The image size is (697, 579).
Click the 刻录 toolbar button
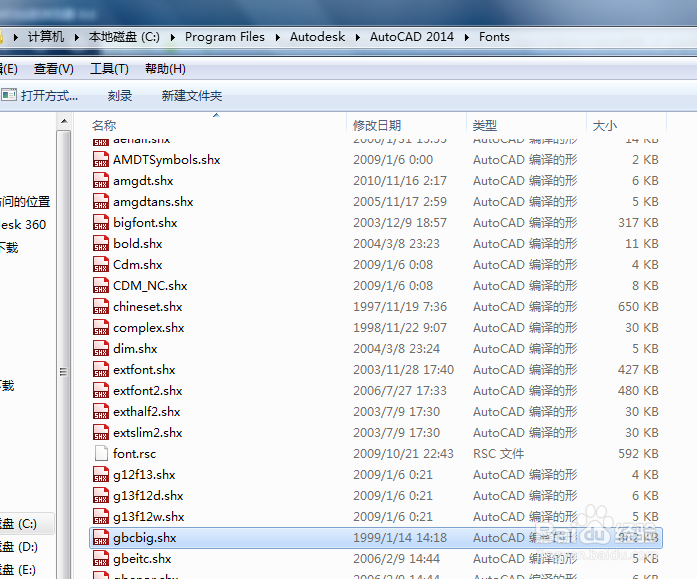pyautogui.click(x=120, y=96)
